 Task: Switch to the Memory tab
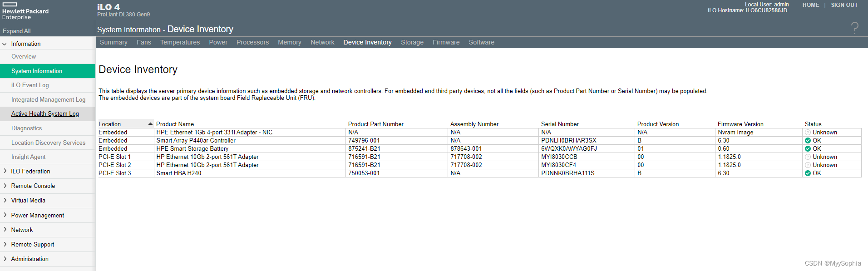(290, 42)
